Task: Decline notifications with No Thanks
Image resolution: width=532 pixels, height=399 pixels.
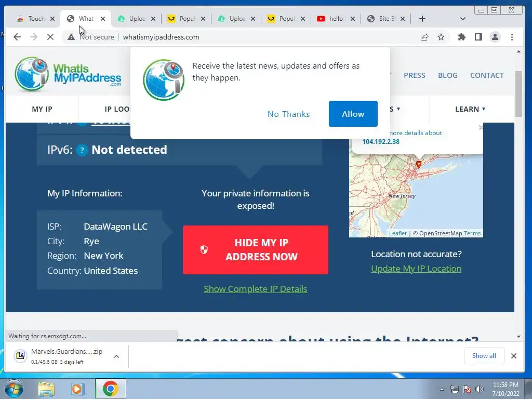Action: pos(288,114)
